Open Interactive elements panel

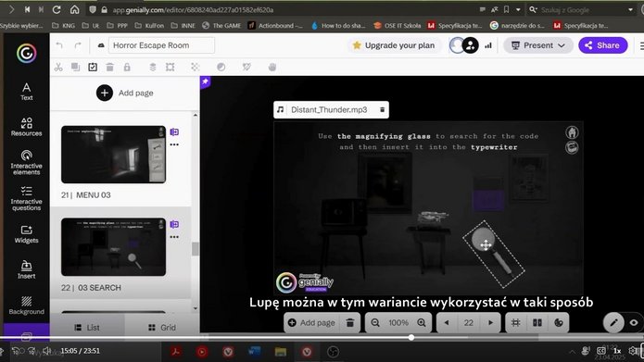click(26, 162)
